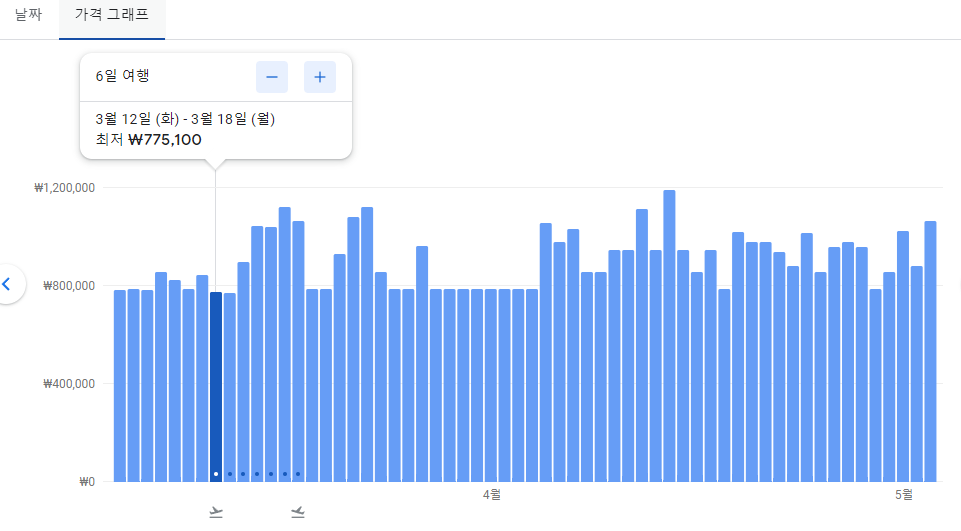Select the departure airplane icon below the graph

(x=216, y=512)
